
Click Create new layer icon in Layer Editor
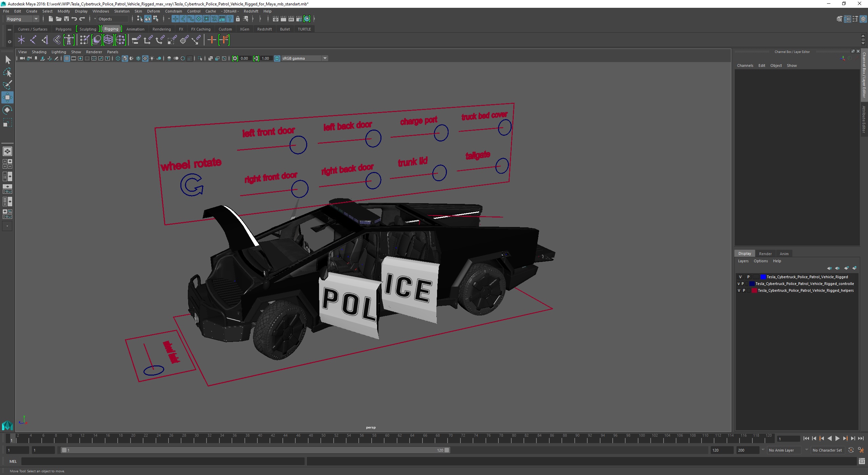point(847,268)
